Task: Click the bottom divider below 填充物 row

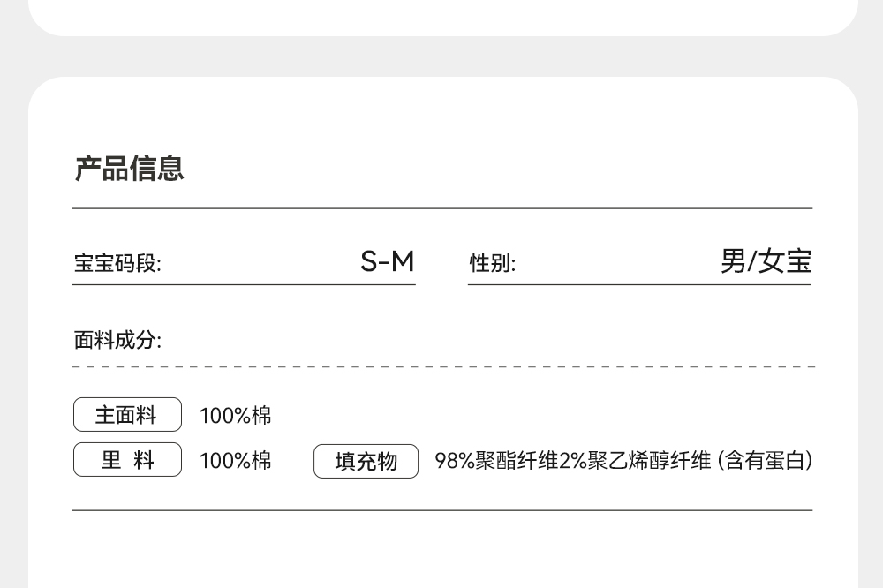Action: [441, 510]
